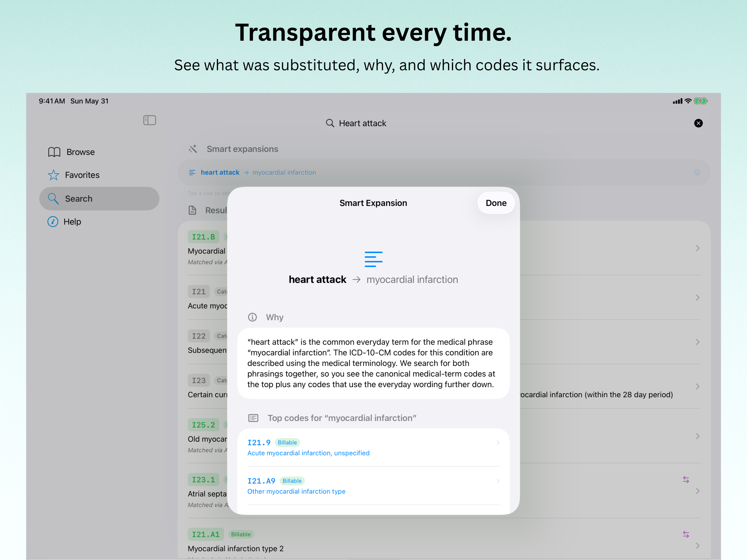This screenshot has height=560, width=747.
Task: Click the magnifier icon in search bar
Action: (330, 123)
